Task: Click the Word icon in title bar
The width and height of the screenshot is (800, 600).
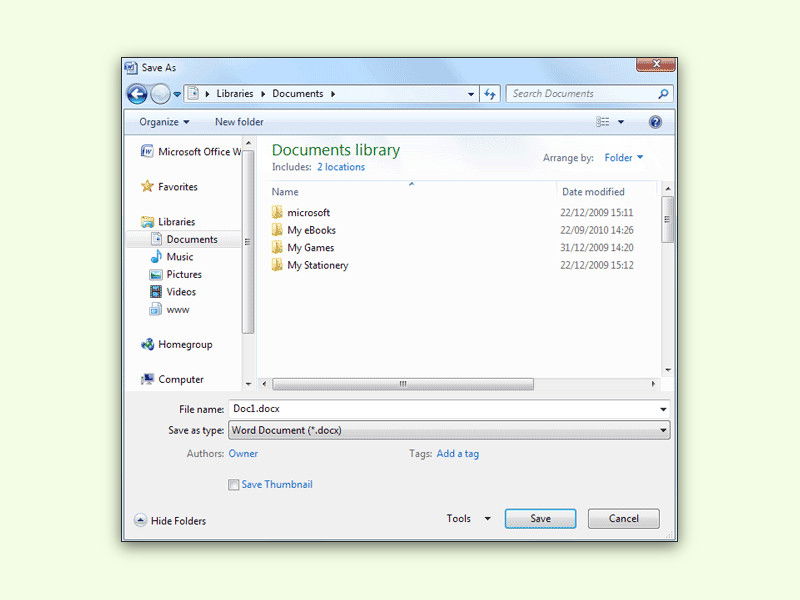Action: click(x=131, y=67)
